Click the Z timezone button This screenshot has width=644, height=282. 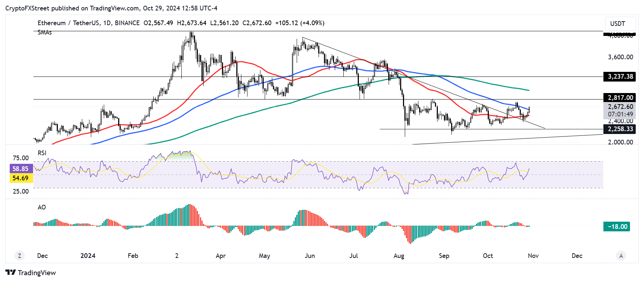(19, 256)
